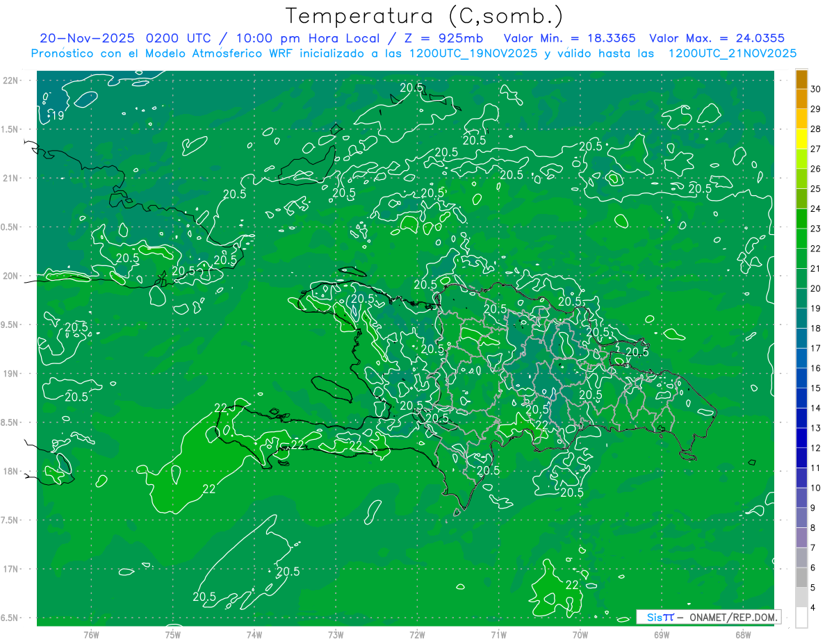Click "Valor Min. = 18.3365" text
Screen dimensions: 834x644
pos(571,38)
